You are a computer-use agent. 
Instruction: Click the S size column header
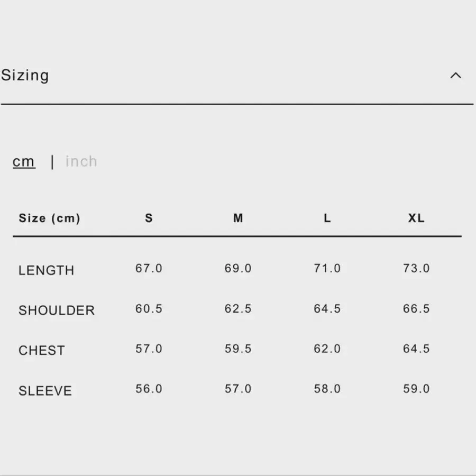149,218
